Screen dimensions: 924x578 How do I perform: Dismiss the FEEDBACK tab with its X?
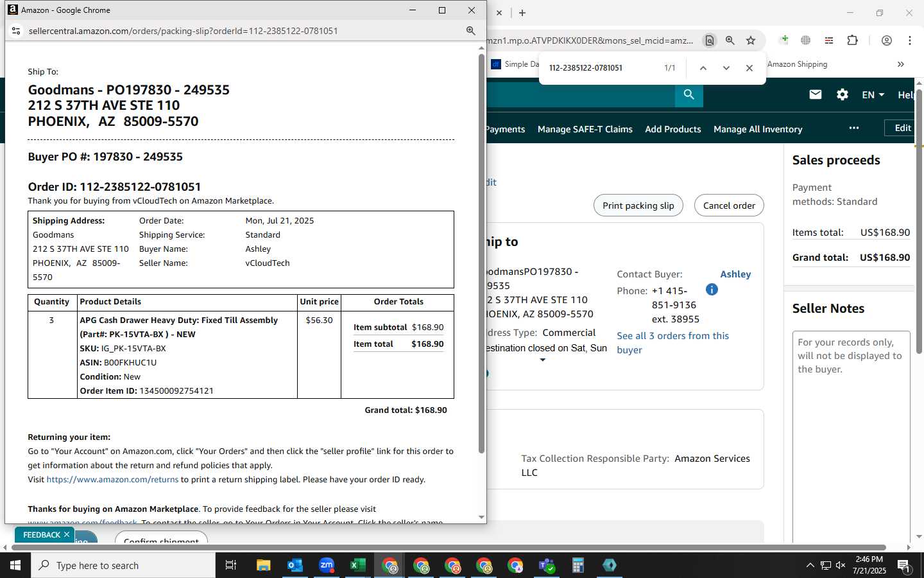click(x=67, y=535)
